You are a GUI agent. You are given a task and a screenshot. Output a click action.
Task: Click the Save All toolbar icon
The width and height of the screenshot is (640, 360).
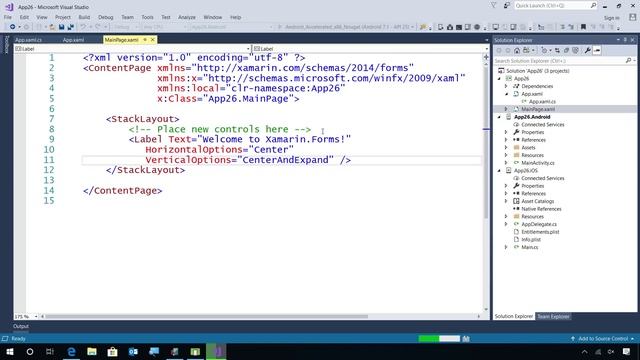(x=71, y=27)
